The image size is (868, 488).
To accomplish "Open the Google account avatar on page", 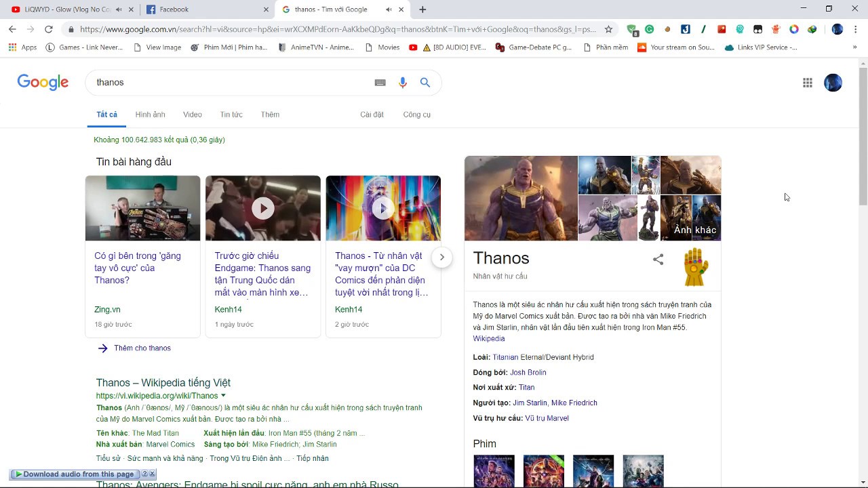I will click(833, 83).
